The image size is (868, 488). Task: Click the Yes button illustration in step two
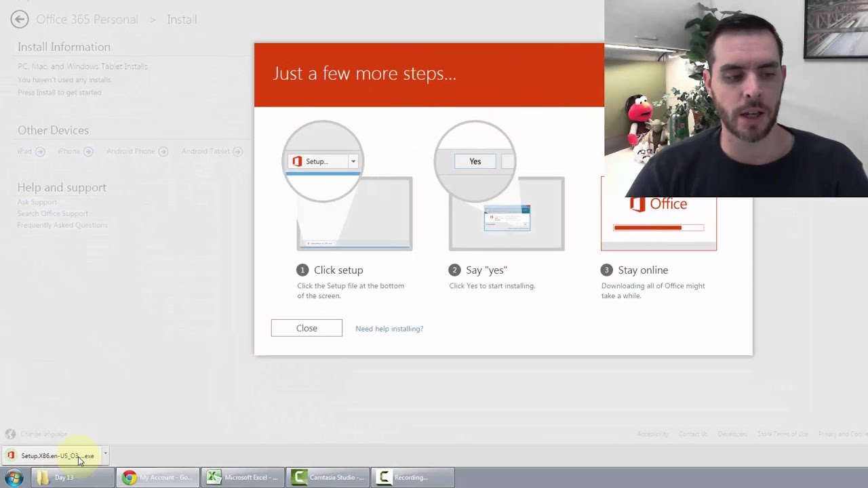(475, 161)
